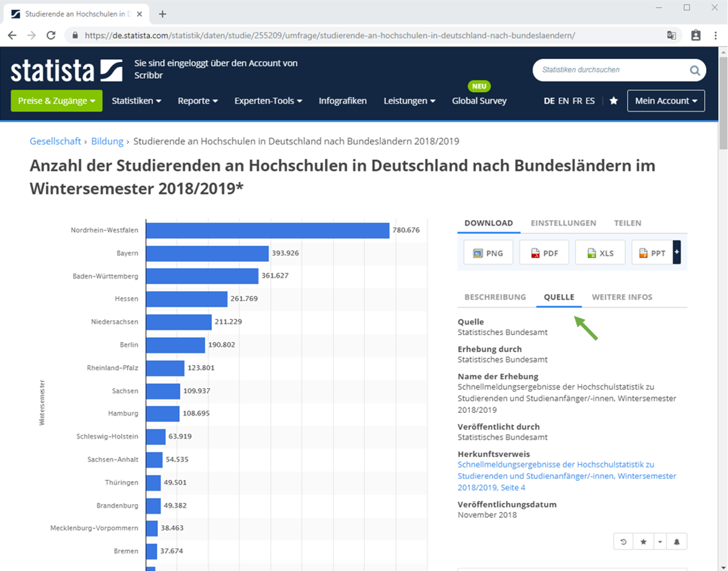The width and height of the screenshot is (728, 571).
Task: Download the chart as PNG
Action: click(488, 253)
